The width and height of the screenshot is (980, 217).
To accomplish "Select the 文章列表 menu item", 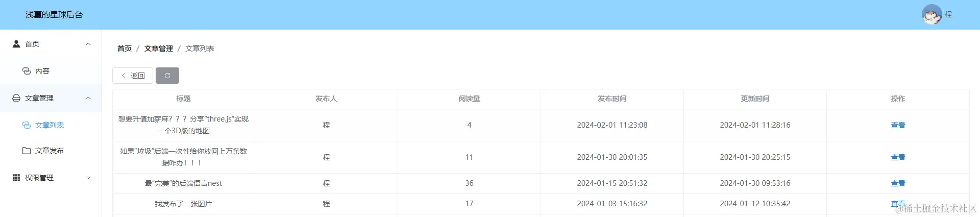I will 51,125.
